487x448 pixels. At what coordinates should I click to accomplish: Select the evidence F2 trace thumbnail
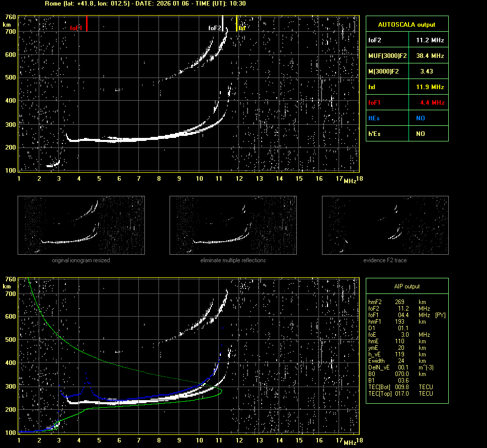pyautogui.click(x=385, y=225)
